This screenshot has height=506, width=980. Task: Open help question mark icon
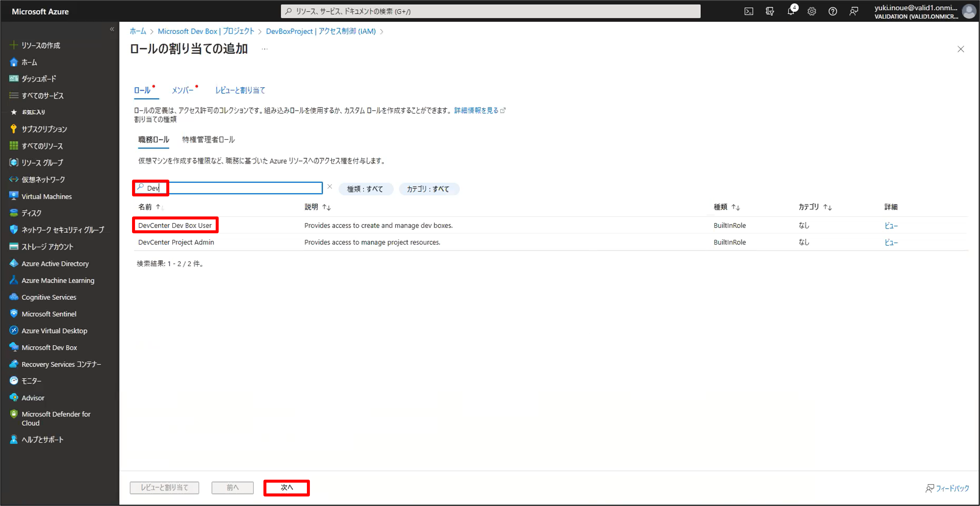point(833,12)
